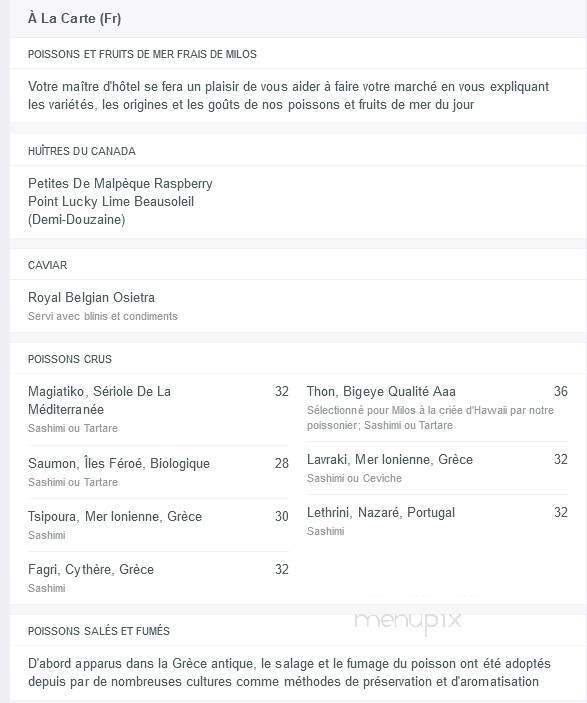Image resolution: width=587 pixels, height=703 pixels.
Task: Click the À La Carte (Fr) menu title
Action: click(x=74, y=18)
